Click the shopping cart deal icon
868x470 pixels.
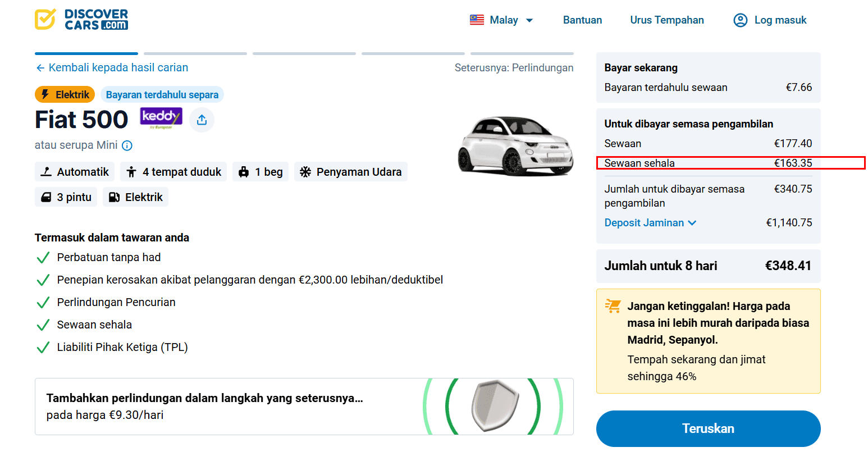point(613,306)
